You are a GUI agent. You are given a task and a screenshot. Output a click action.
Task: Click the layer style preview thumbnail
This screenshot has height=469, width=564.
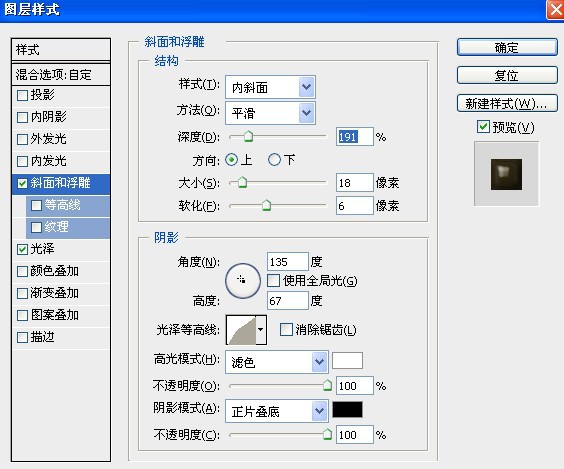[x=506, y=174]
